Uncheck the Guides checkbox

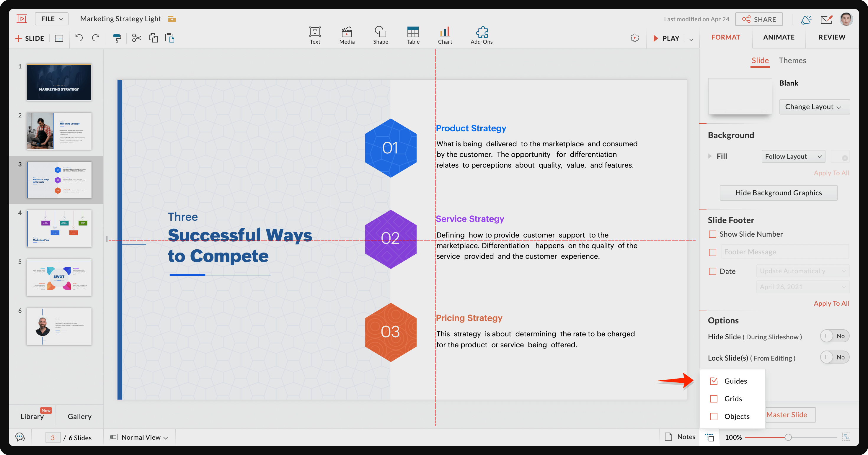pos(714,381)
